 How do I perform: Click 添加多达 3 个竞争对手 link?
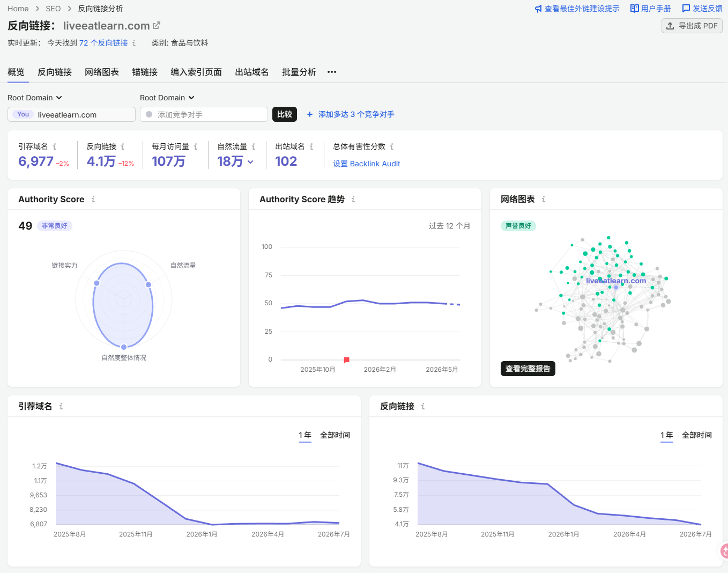click(356, 114)
